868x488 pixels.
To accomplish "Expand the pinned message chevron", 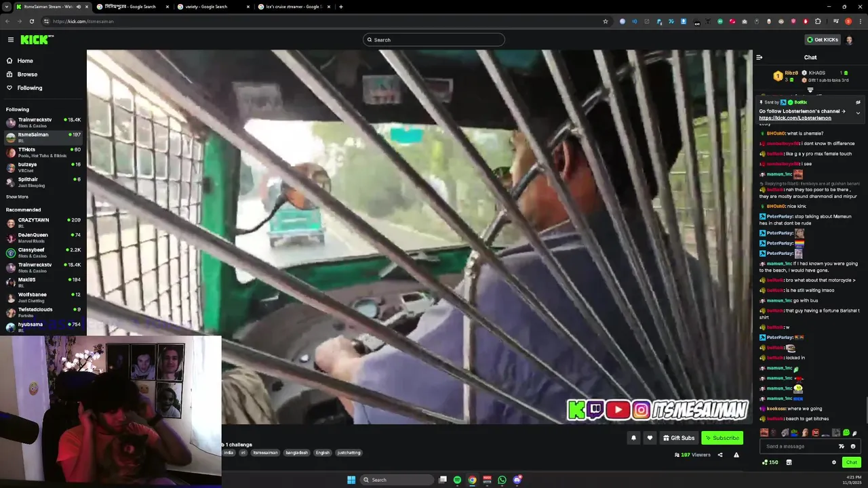I will (858, 113).
